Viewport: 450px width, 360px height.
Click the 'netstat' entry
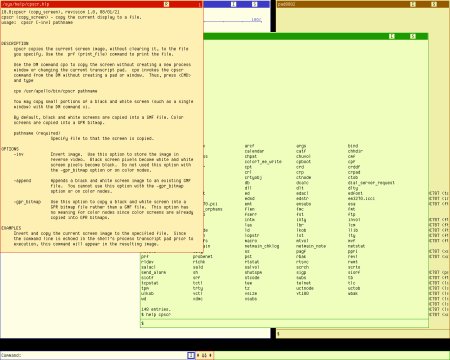coord(356,246)
